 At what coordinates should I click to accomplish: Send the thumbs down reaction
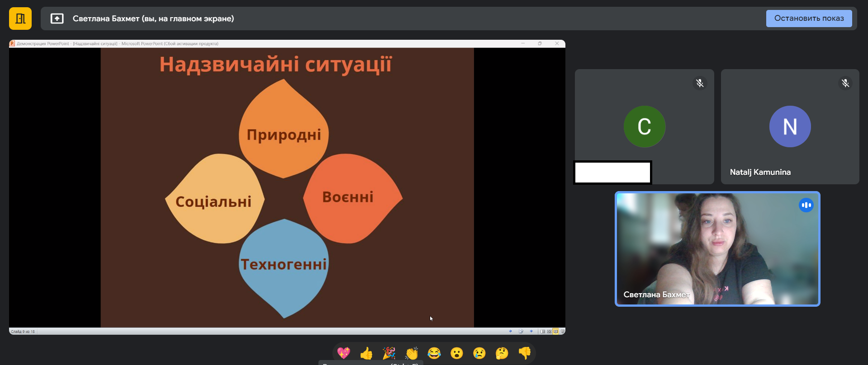pyautogui.click(x=525, y=353)
